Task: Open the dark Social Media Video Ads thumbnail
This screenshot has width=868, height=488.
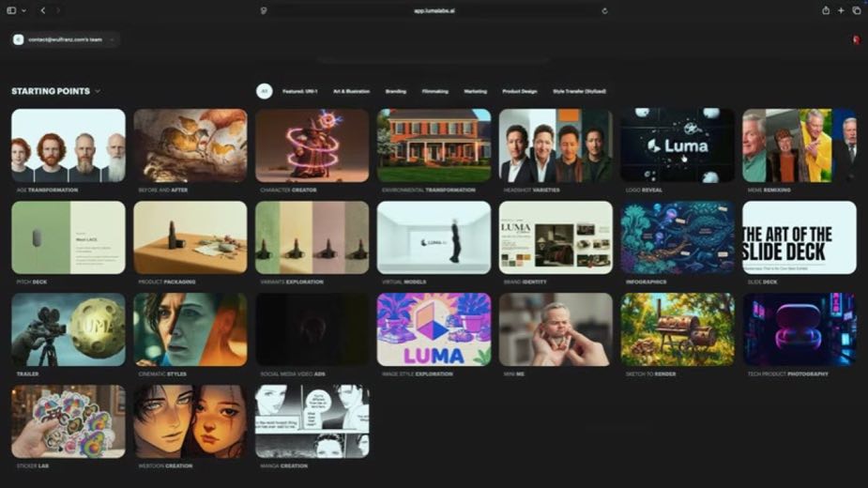Action: (312, 329)
